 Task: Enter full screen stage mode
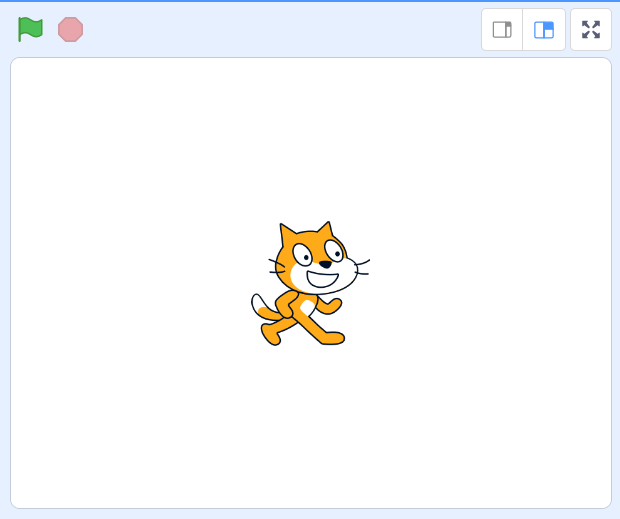[x=591, y=30]
